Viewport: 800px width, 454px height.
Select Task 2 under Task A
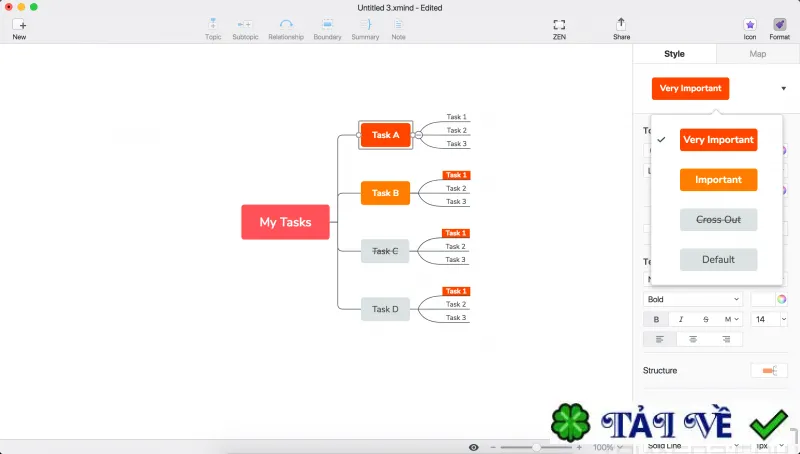click(457, 130)
